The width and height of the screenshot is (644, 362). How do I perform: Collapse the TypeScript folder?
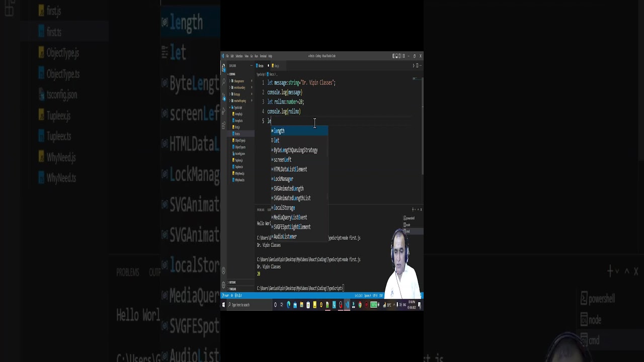point(242,107)
